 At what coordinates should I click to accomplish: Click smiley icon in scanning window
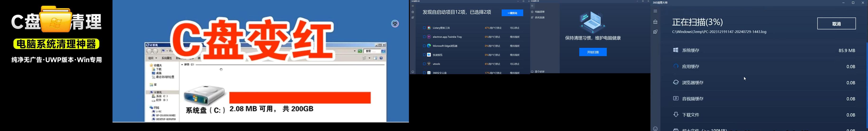655,129
